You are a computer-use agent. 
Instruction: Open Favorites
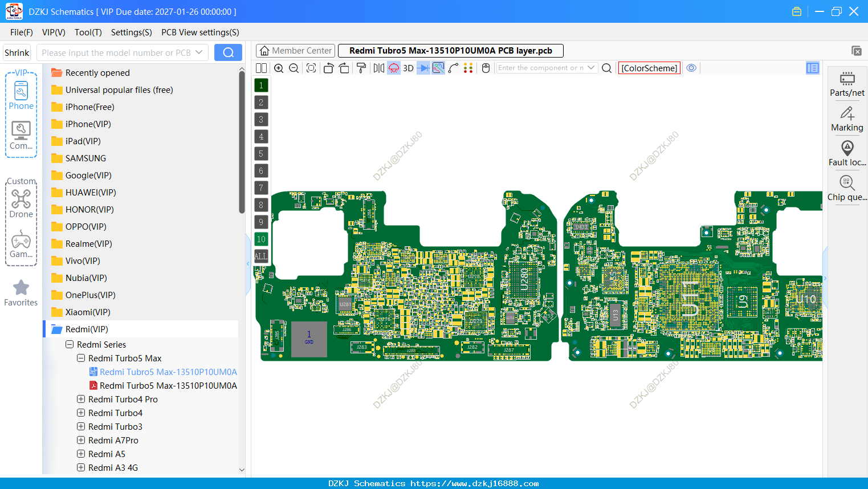21,293
